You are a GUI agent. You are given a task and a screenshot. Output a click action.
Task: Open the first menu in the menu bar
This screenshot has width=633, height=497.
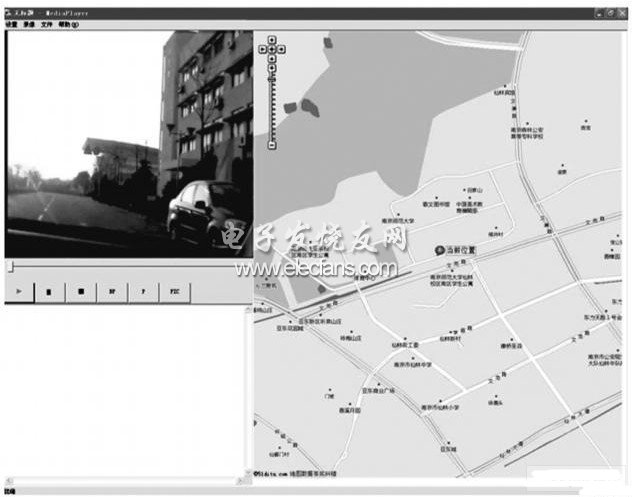pyautogui.click(x=11, y=23)
